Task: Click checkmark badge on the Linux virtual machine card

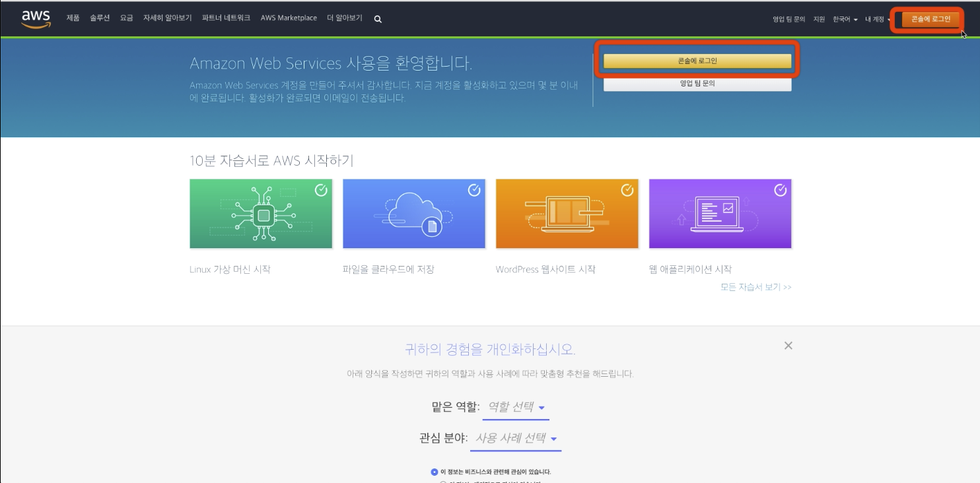Action: (321, 190)
